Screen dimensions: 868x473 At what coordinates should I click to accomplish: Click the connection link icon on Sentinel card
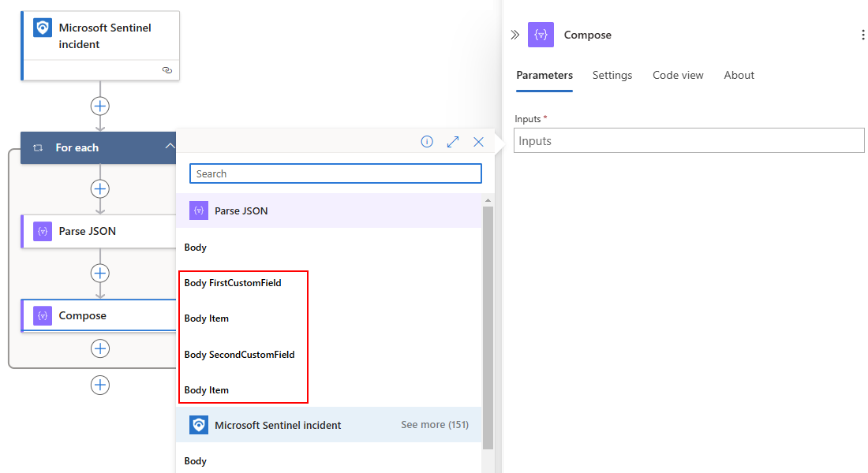(x=166, y=70)
